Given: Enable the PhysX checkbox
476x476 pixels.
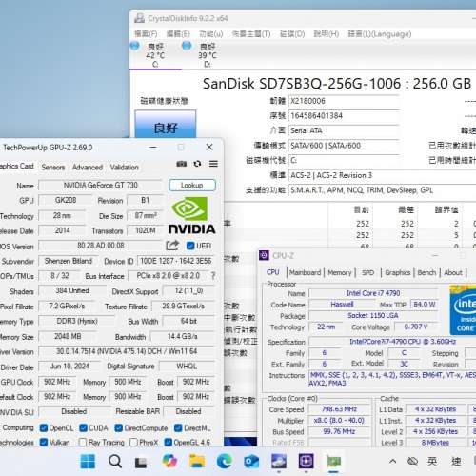Looking at the screenshot, I should coord(133,442).
